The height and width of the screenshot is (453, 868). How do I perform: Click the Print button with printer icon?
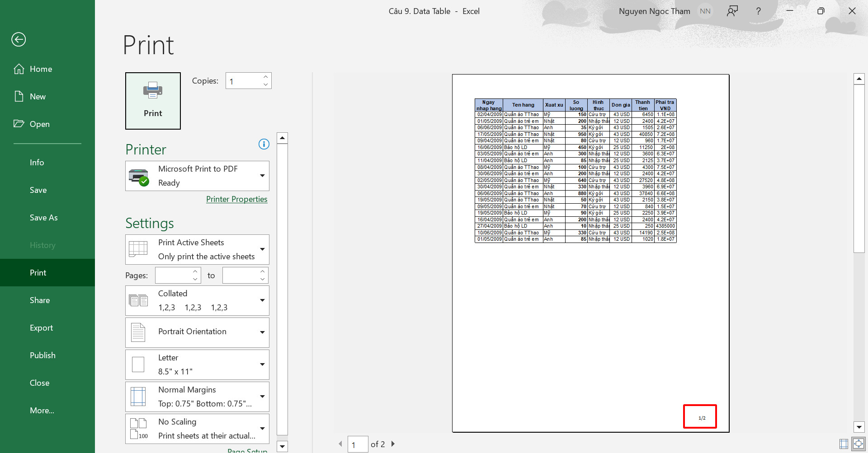pos(153,101)
